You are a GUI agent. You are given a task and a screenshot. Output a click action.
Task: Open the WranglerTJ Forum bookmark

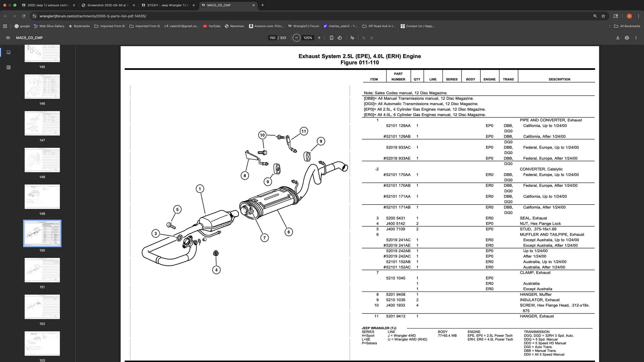303,26
